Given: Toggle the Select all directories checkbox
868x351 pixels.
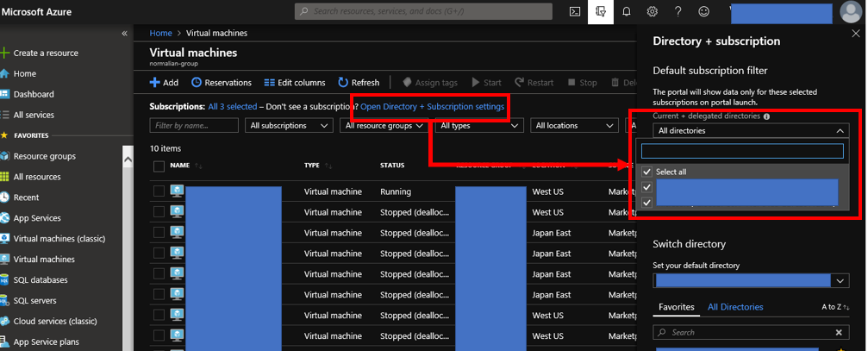Looking at the screenshot, I should point(646,172).
